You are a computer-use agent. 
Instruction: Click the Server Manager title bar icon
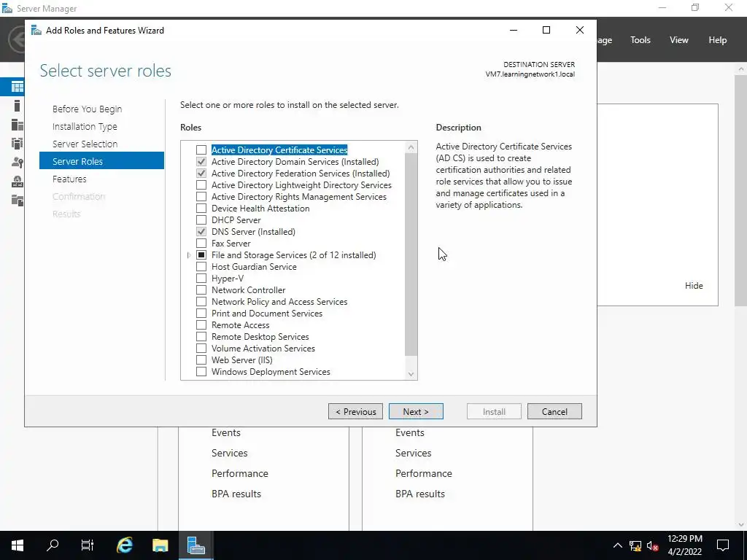pyautogui.click(x=7, y=9)
